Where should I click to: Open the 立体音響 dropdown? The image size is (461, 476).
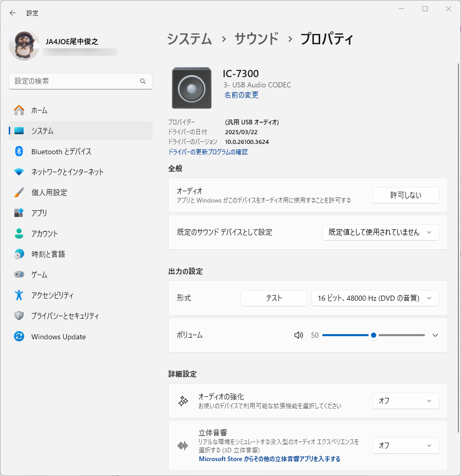(406, 446)
